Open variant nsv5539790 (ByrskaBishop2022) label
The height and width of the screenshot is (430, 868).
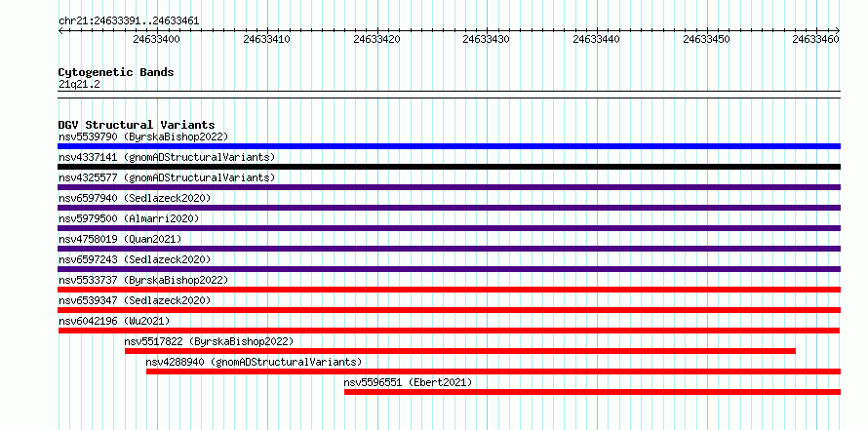(x=143, y=137)
